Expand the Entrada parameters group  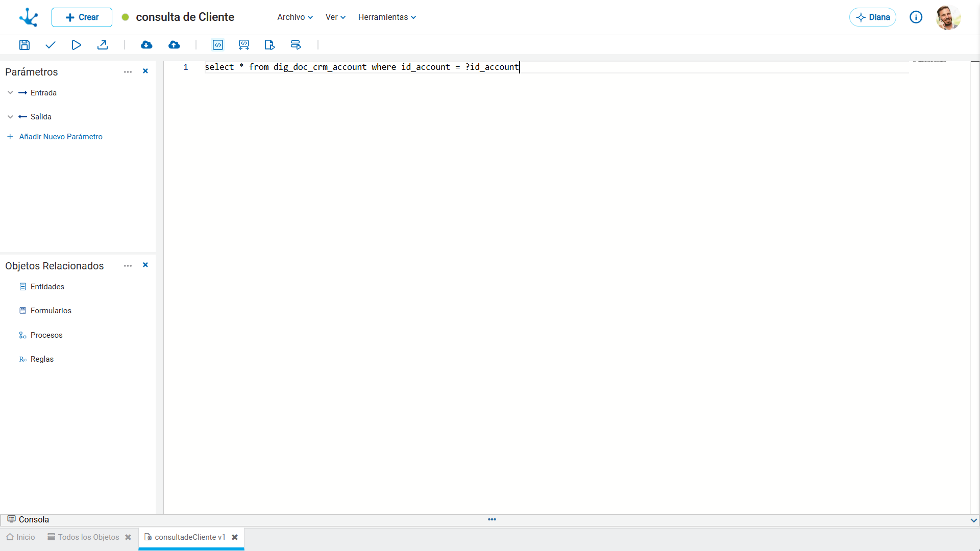coord(10,93)
